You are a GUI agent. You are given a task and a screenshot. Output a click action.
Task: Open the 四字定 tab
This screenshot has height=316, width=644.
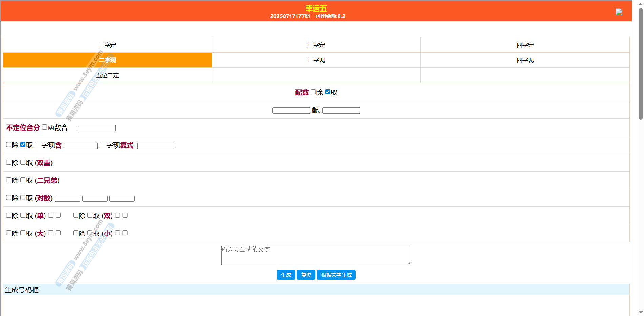pyautogui.click(x=525, y=45)
